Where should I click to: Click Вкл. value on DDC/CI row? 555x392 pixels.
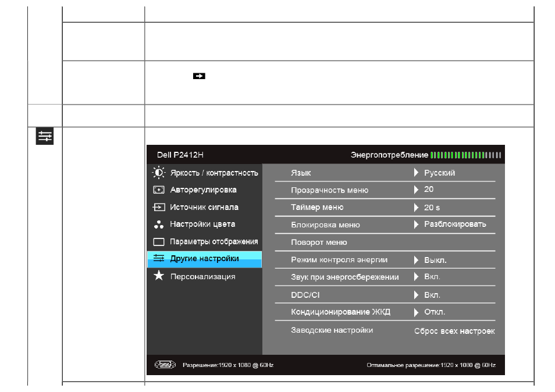coord(432,295)
